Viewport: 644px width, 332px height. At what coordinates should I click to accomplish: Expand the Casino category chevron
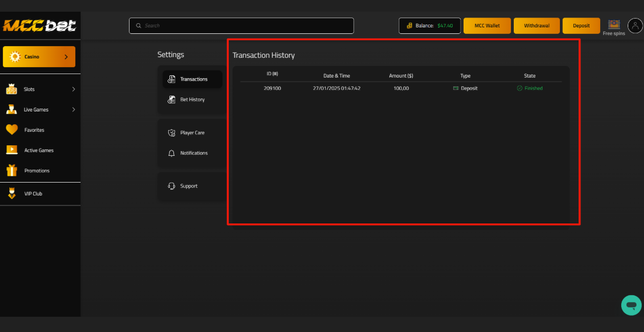pos(66,57)
